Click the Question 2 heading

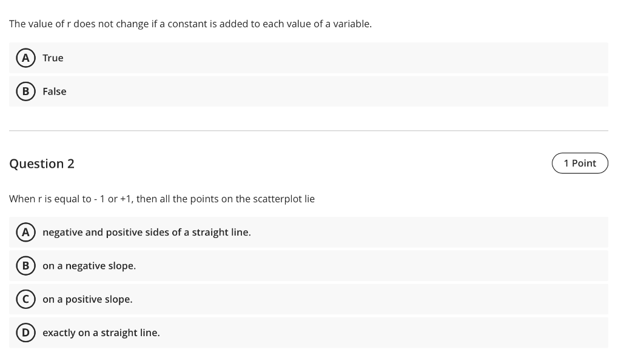(x=42, y=164)
